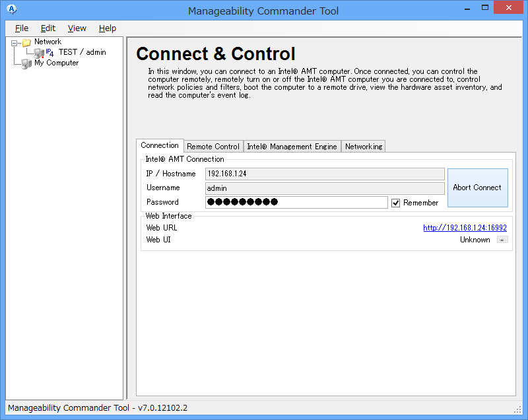
Task: Select the Network tree item label
Action: coord(48,42)
